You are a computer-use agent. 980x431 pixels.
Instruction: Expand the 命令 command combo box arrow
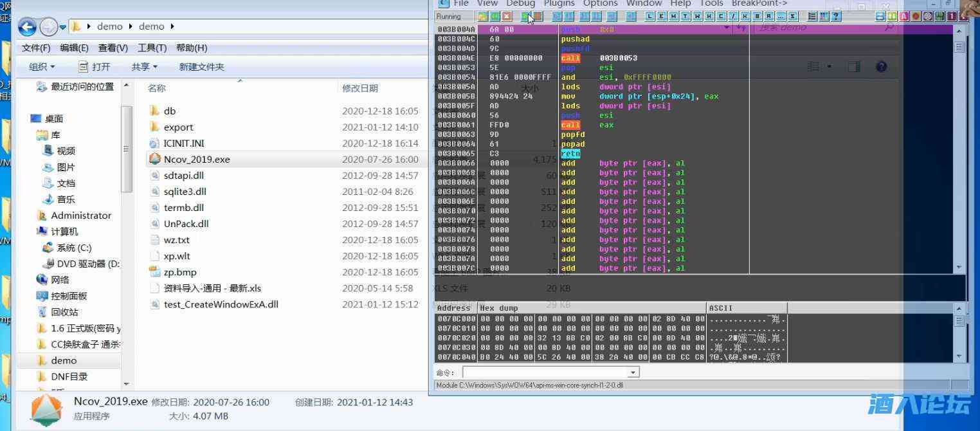pos(633,372)
